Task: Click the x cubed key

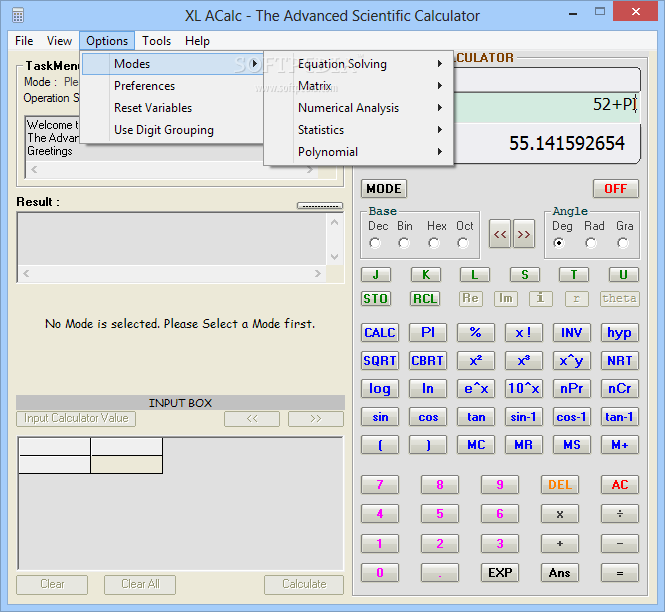Action: tap(523, 360)
